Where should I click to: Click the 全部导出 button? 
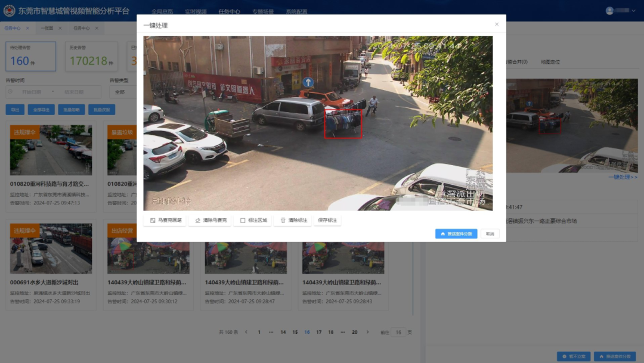click(x=41, y=110)
